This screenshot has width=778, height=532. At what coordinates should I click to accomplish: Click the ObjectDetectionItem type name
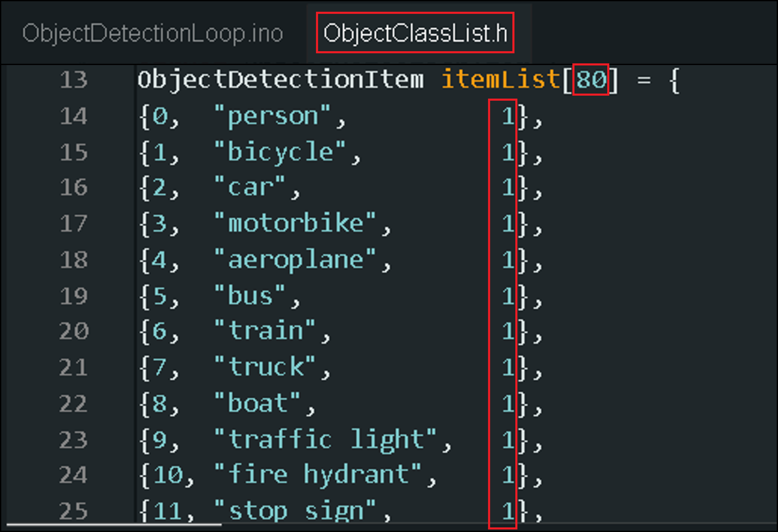tap(280, 79)
